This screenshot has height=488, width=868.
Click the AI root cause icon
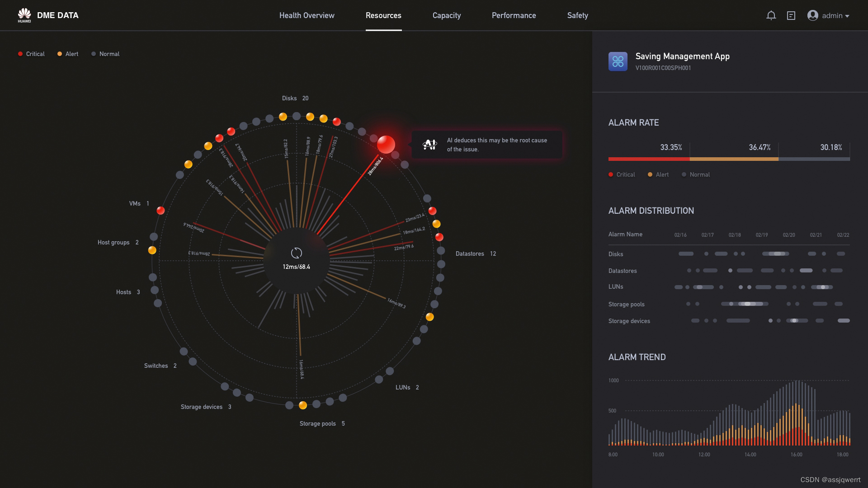pos(429,145)
